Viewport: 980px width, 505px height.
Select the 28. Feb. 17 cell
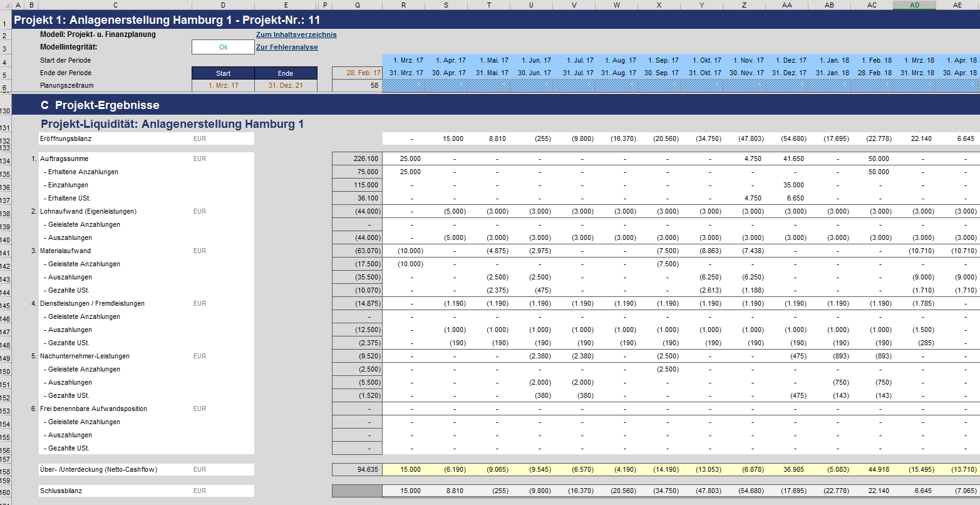point(357,73)
